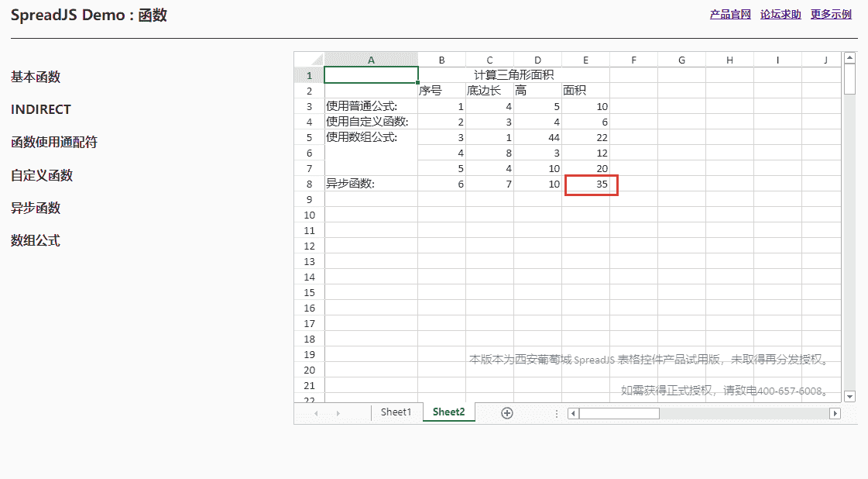Open 自定义函数 section
The image size is (868, 479).
pyautogui.click(x=42, y=176)
